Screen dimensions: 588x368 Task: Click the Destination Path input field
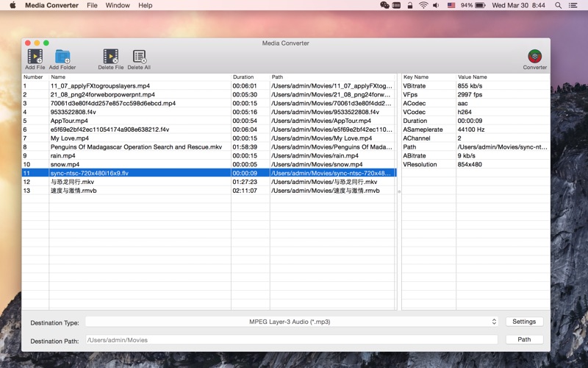[292, 340]
